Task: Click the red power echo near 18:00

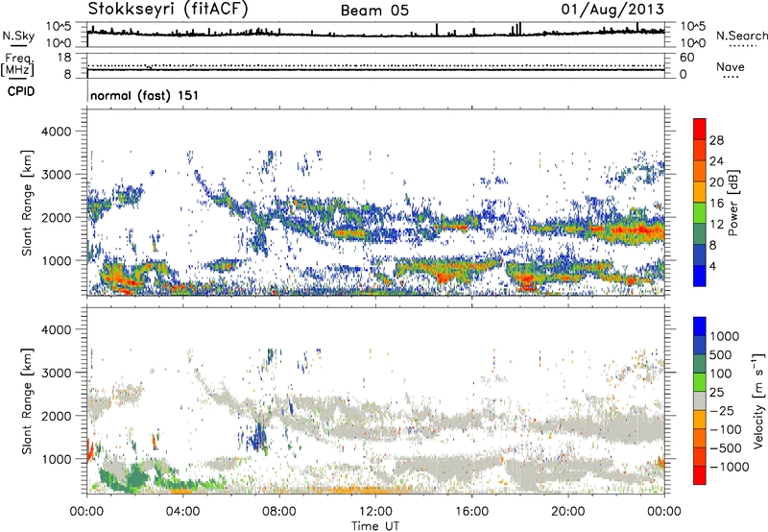Action: click(526, 281)
